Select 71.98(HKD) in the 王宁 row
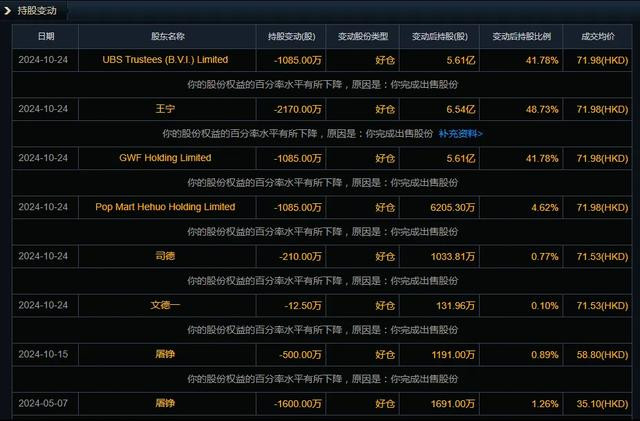Screen dimensions: 640x421 click(602, 109)
